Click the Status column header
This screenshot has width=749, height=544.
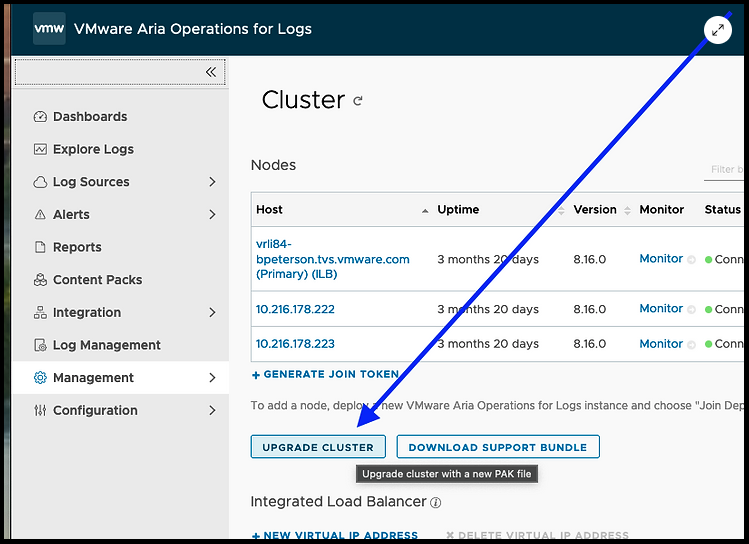click(723, 209)
